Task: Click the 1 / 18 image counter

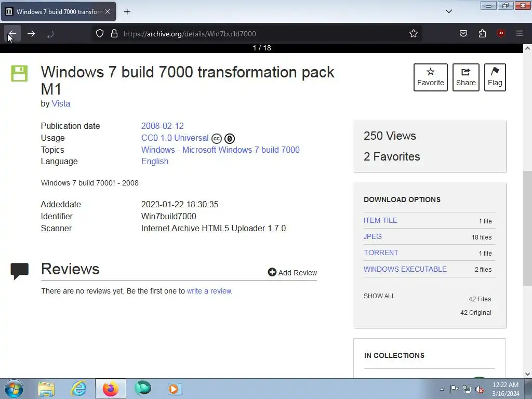Action: (x=262, y=48)
